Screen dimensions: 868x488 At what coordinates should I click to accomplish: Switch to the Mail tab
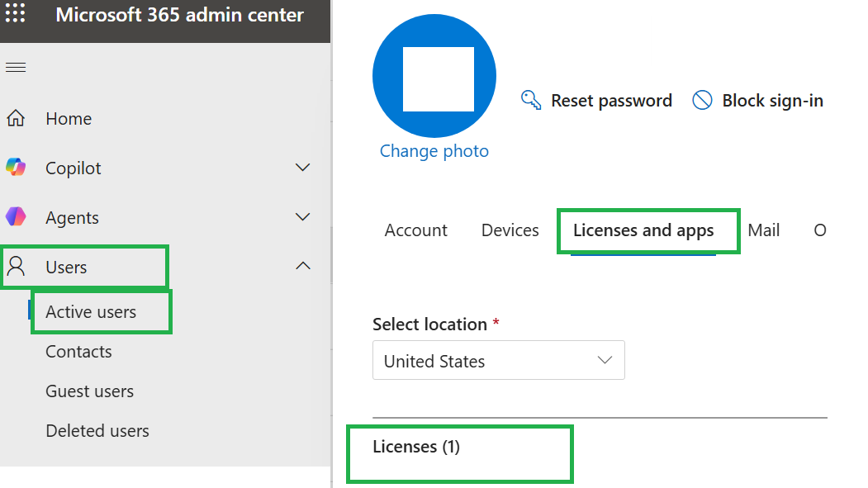pos(763,230)
